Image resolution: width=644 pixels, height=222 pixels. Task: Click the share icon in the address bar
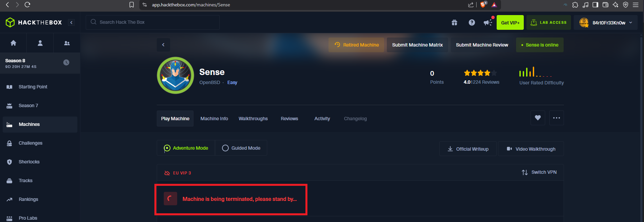click(x=471, y=5)
